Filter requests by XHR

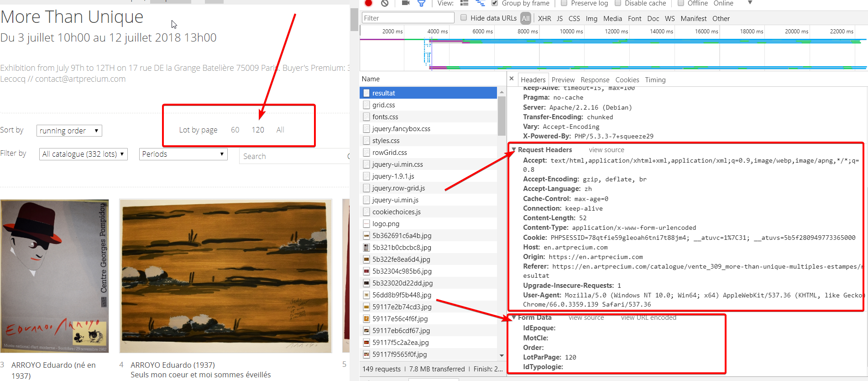click(544, 19)
